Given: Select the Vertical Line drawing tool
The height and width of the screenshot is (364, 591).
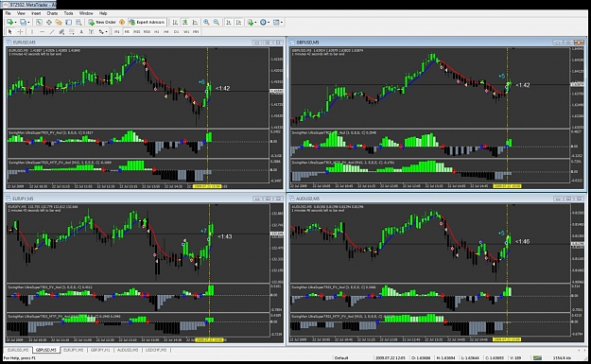Looking at the screenshot, I should (32, 31).
